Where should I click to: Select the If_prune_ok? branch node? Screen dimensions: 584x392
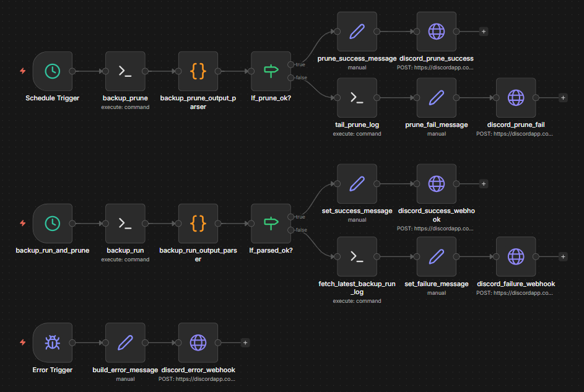point(271,71)
